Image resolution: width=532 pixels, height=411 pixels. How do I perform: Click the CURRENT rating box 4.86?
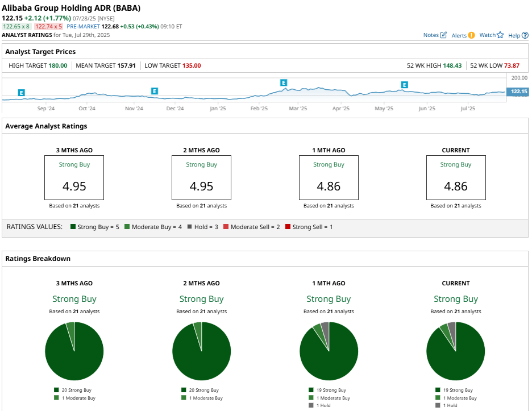pyautogui.click(x=456, y=177)
